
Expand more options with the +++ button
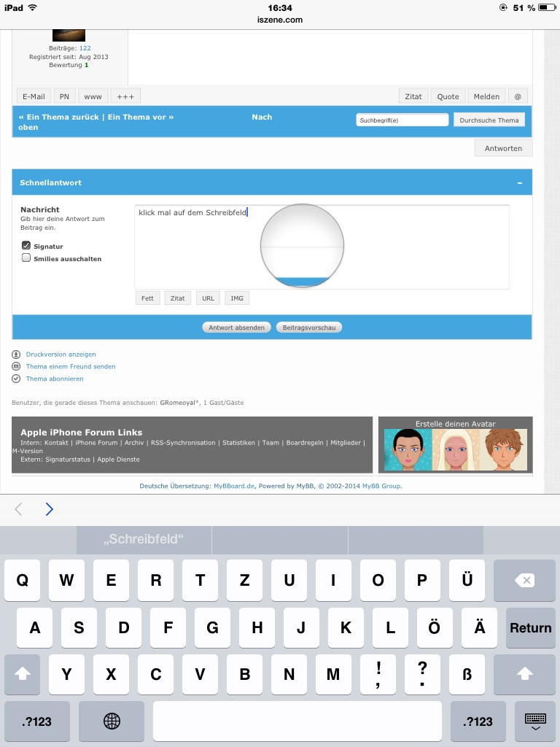[125, 96]
